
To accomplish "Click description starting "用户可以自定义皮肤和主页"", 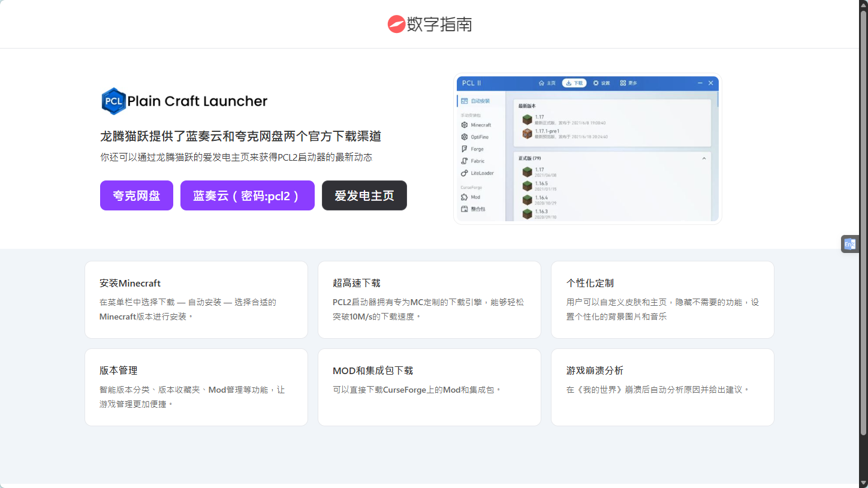I will click(662, 309).
